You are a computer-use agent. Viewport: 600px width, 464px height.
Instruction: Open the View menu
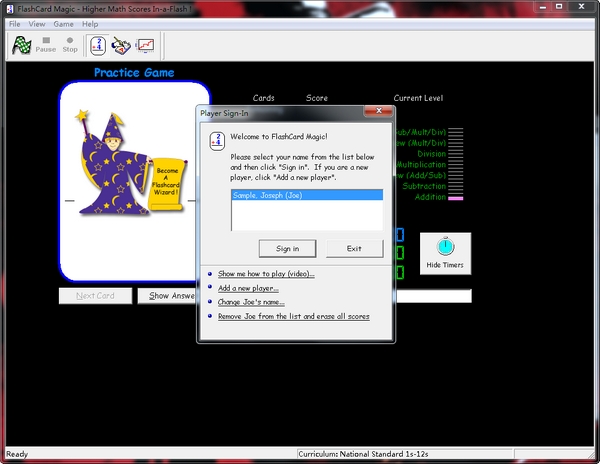tap(37, 24)
